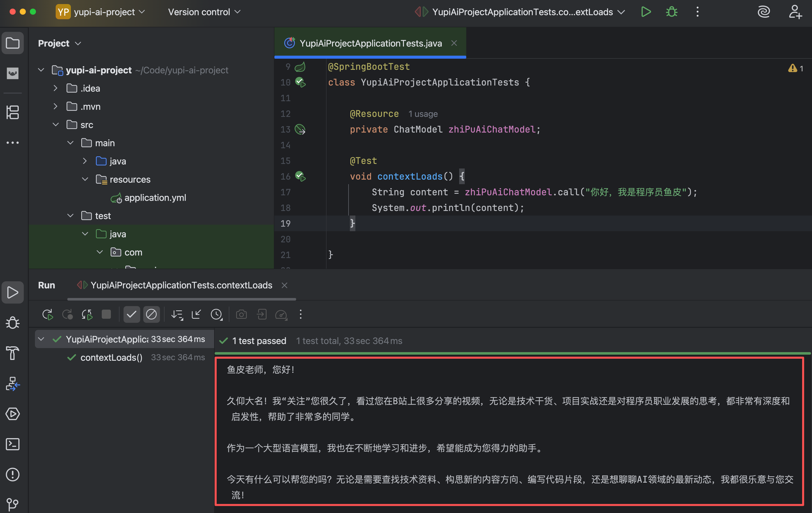This screenshot has width=812, height=513.
Task: Click the Test History clock icon
Action: pyautogui.click(x=216, y=314)
